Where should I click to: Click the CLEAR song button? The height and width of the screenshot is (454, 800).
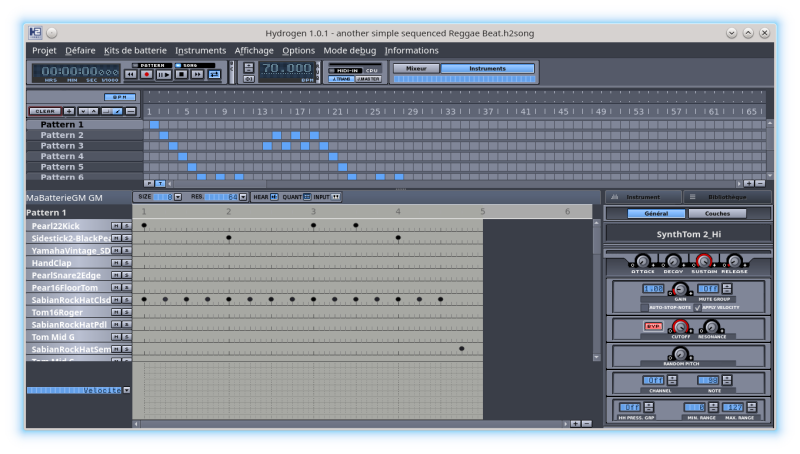coord(45,111)
